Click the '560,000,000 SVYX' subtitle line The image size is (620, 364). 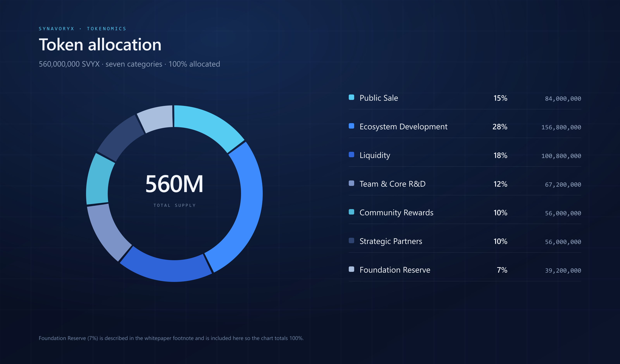[x=129, y=64]
